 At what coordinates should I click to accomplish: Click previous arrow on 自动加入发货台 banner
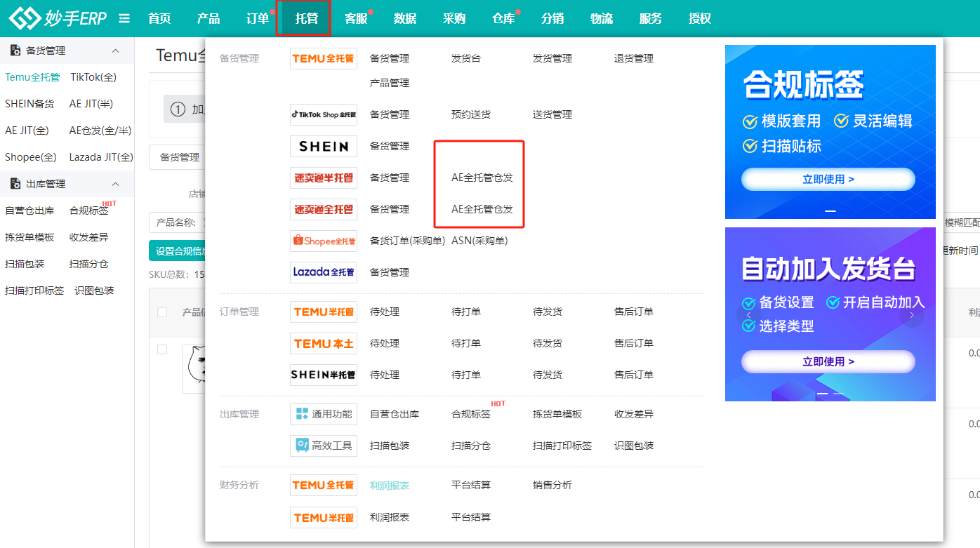pyautogui.click(x=748, y=315)
